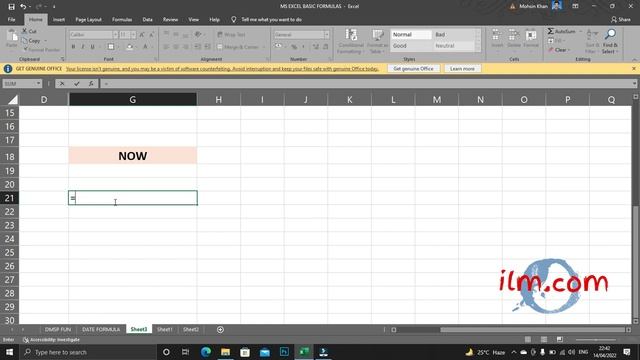
Task: Click the Fill Color bucket icon
Action: point(129,47)
